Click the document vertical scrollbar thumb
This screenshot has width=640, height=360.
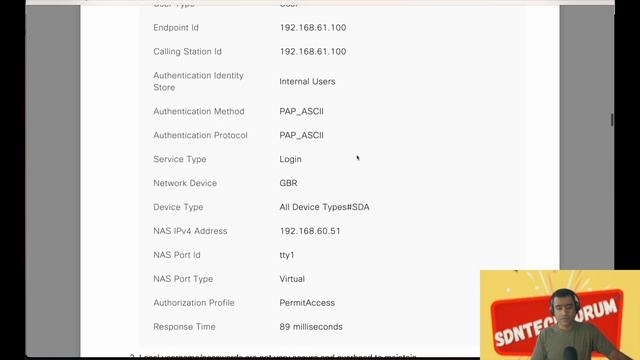coord(612,120)
